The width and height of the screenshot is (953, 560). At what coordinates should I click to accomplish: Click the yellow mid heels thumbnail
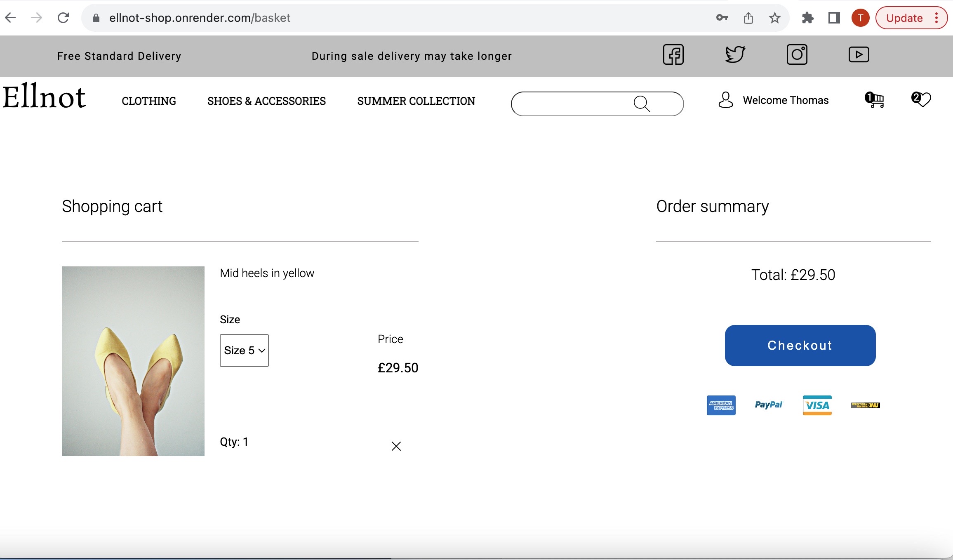point(133,360)
